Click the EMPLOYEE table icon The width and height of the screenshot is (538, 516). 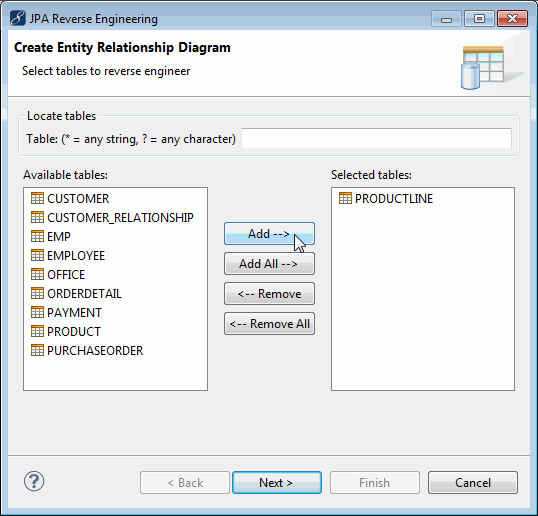pos(37,255)
